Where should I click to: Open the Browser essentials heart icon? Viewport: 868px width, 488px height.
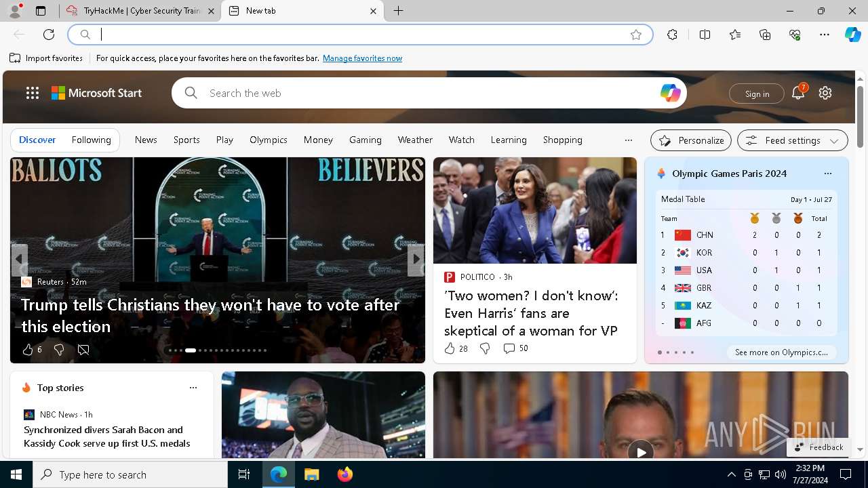795,35
